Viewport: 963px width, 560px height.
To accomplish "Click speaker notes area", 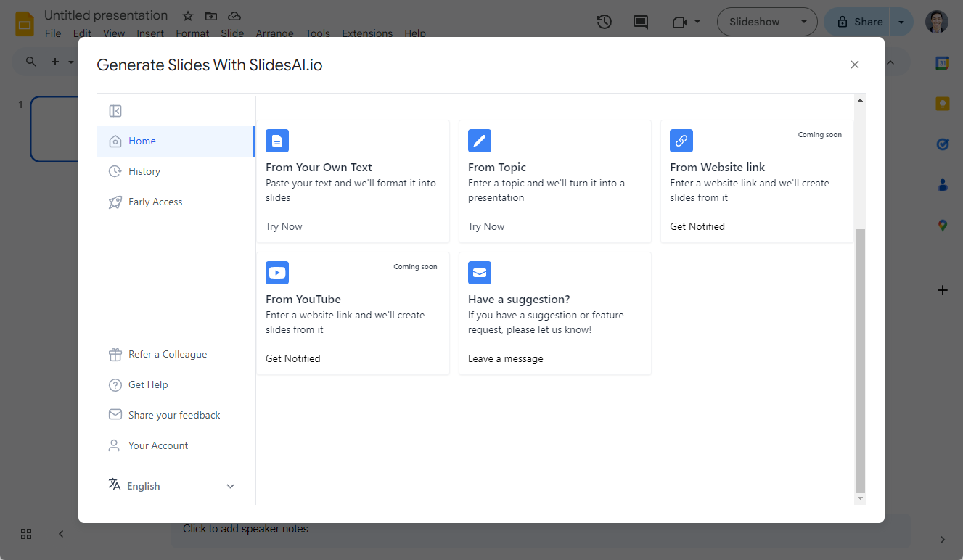I will pos(541,531).
